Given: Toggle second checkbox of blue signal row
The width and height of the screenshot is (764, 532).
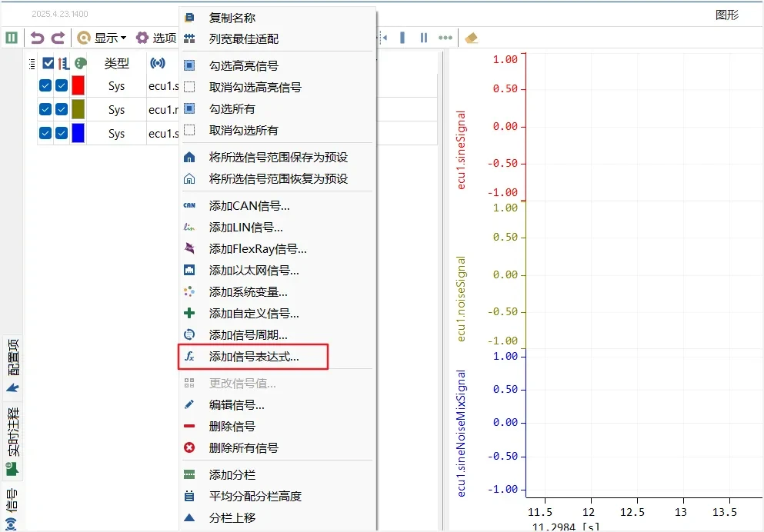Looking at the screenshot, I should point(62,133).
